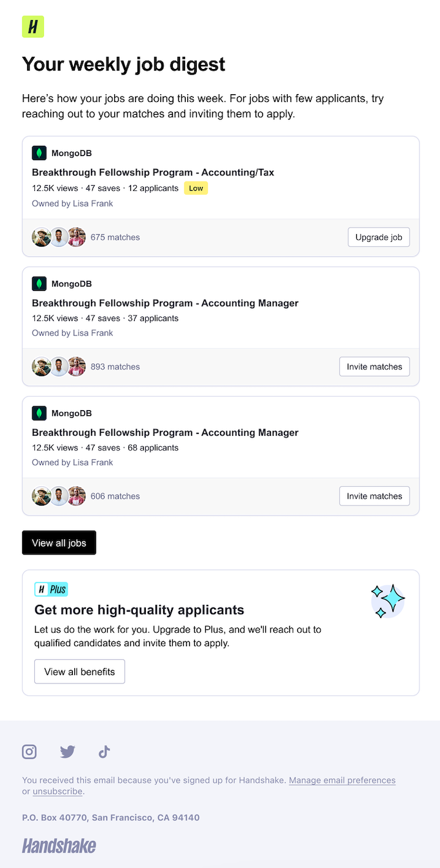The width and height of the screenshot is (440, 868).
Task: Click the Handshake logo at the top
Action: (x=32, y=26)
